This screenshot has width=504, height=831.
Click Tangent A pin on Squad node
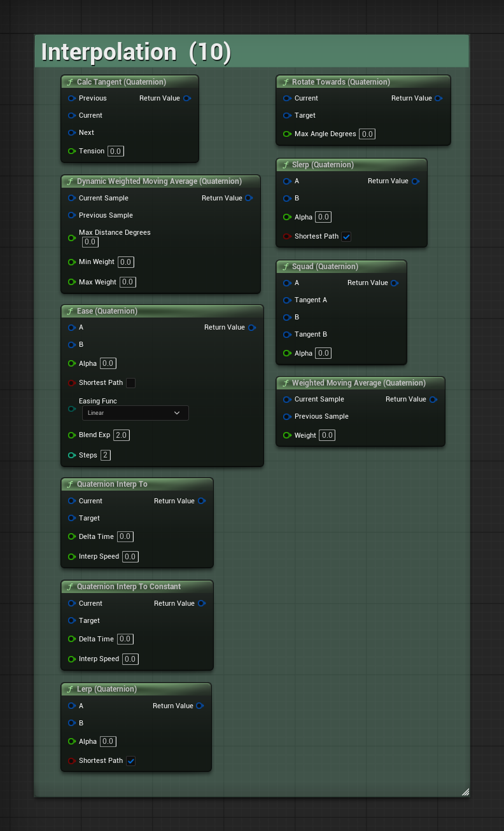click(288, 300)
